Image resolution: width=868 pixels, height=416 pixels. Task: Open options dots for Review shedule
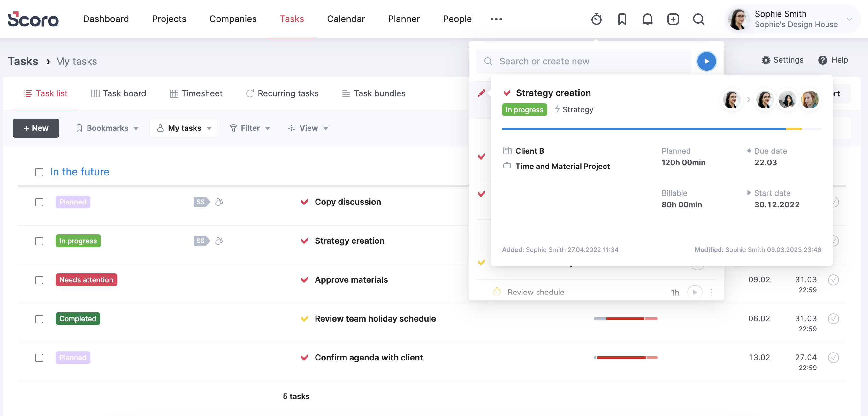(x=711, y=292)
